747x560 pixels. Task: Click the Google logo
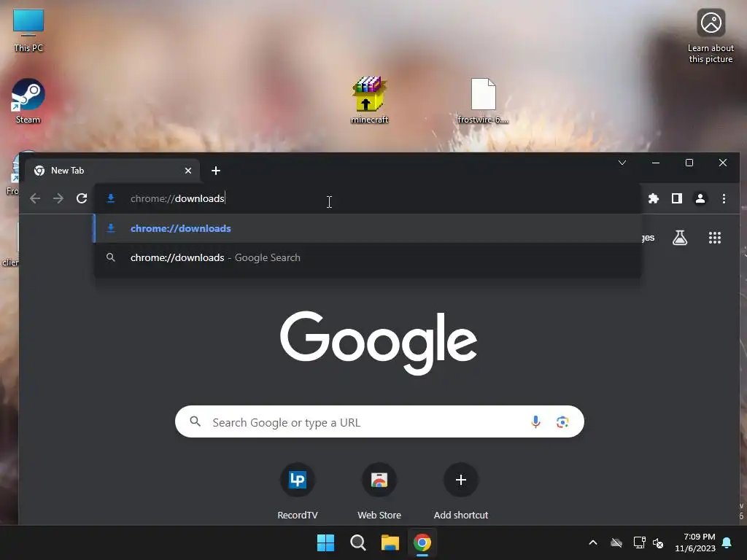coord(379,343)
